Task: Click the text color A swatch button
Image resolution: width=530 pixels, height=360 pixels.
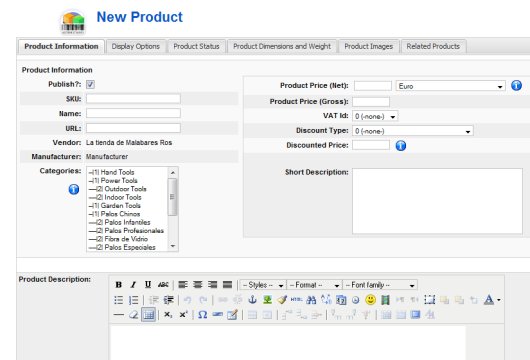Action: tap(489, 300)
